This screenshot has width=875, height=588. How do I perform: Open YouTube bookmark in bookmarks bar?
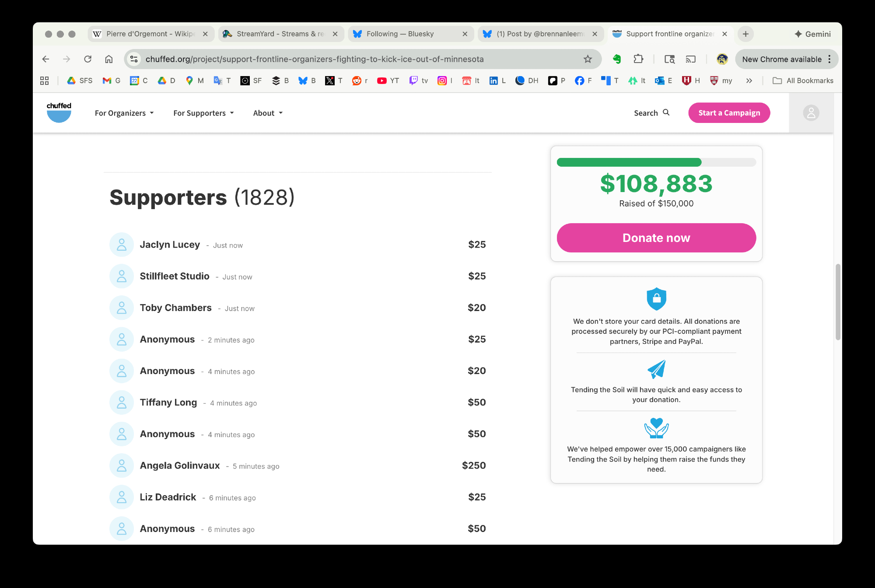pyautogui.click(x=388, y=80)
